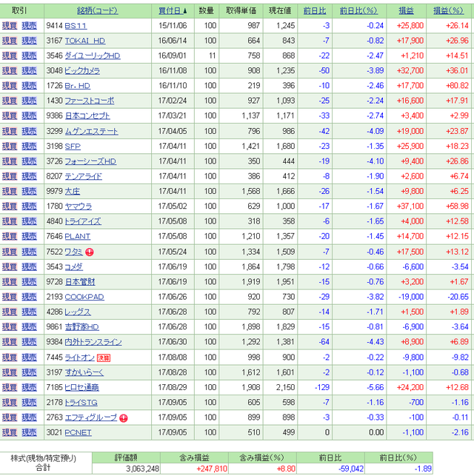Open the ダイユーリックHD stock link
The height and width of the screenshot is (476, 474).
(93, 56)
